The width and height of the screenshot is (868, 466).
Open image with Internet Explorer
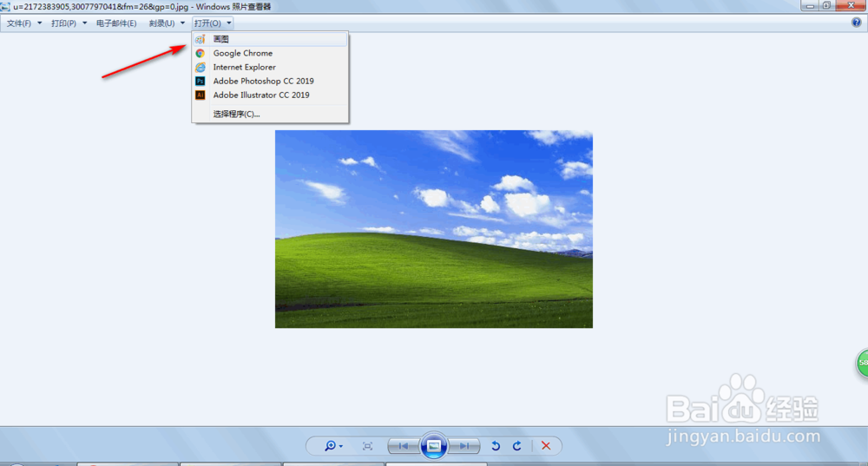270,67
